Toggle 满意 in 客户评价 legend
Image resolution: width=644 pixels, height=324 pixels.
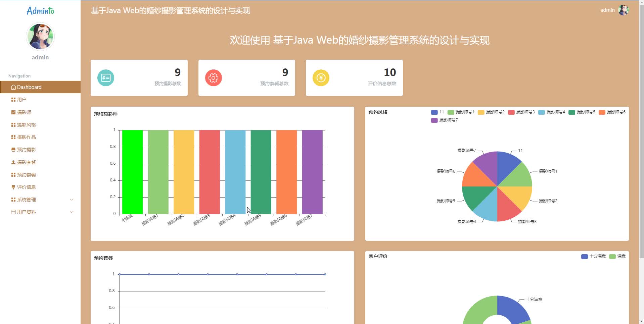coord(617,256)
